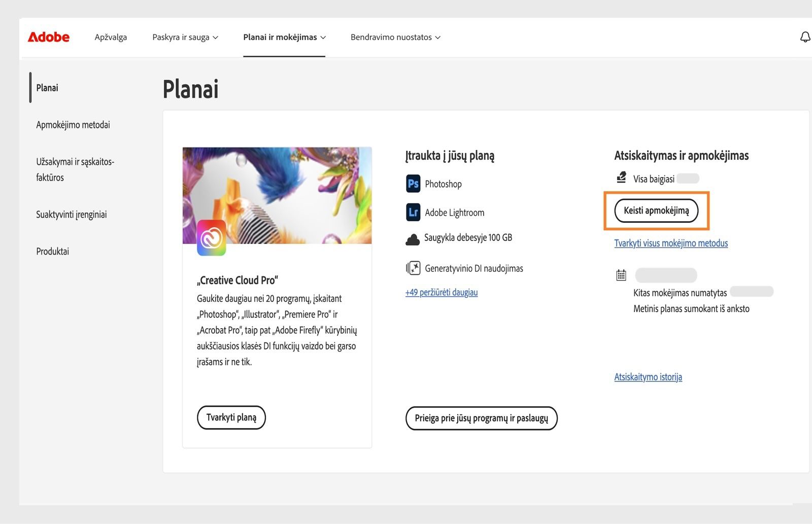Click Saugykla debesyje 100 GB text

coord(468,237)
